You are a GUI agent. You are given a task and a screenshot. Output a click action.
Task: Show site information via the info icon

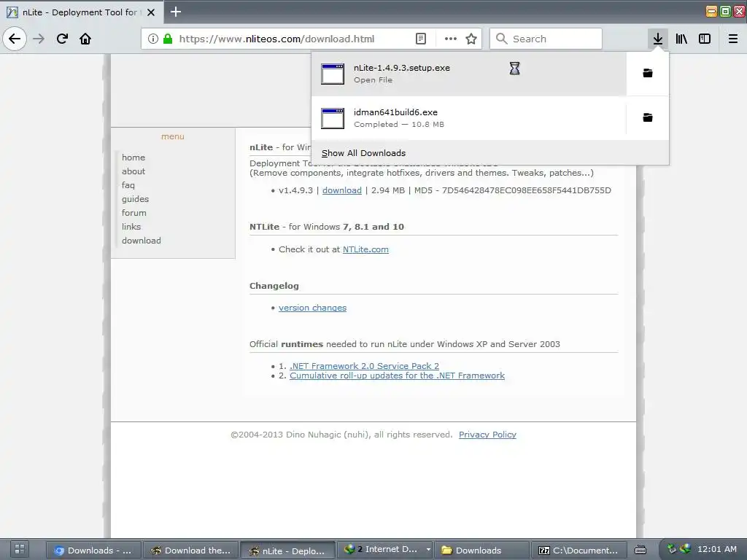point(153,39)
